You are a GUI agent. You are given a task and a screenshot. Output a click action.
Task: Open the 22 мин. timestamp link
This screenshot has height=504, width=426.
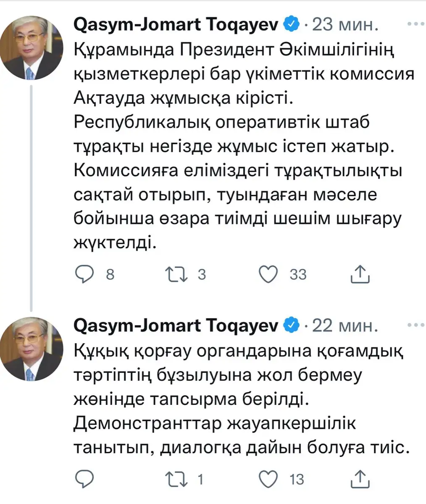coord(344,325)
